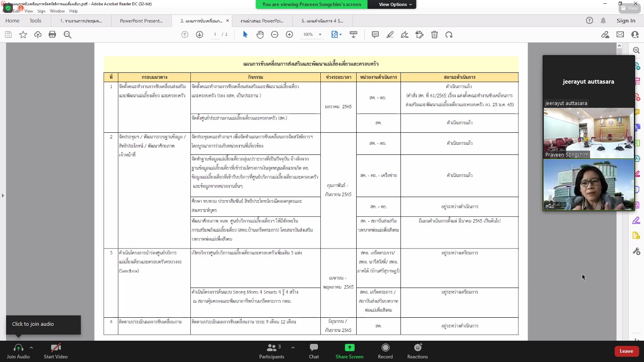Click the Save file icon in Acrobat toolbar
This screenshot has width=644, height=362.
(8, 35)
